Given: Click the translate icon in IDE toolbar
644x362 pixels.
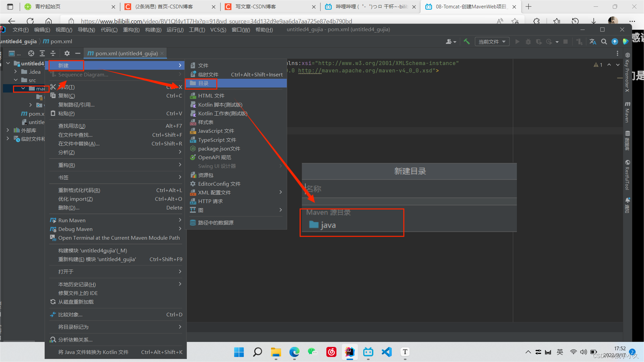Looking at the screenshot, I should coord(593,42).
